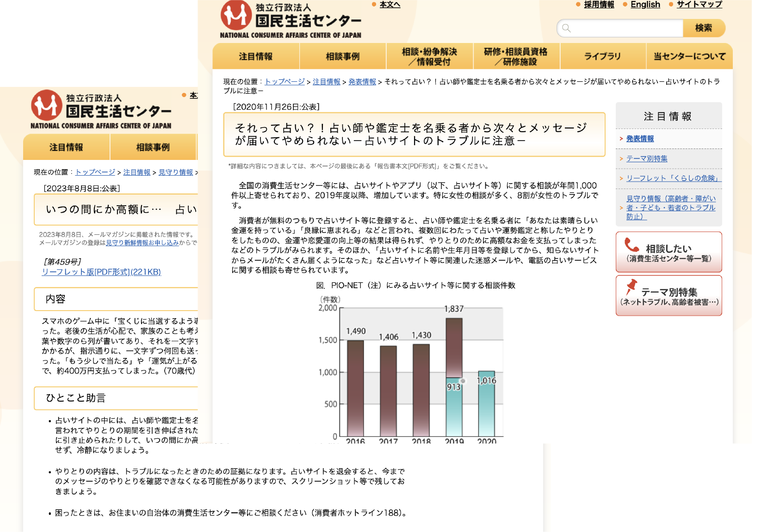The image size is (780, 532).
Task: Select the magnifying glass search icon
Action: click(567, 28)
